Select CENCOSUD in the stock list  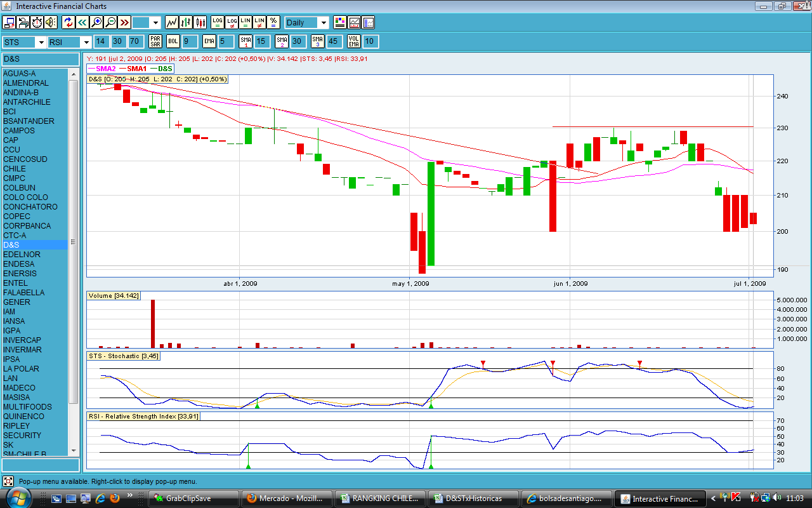pyautogui.click(x=35, y=159)
